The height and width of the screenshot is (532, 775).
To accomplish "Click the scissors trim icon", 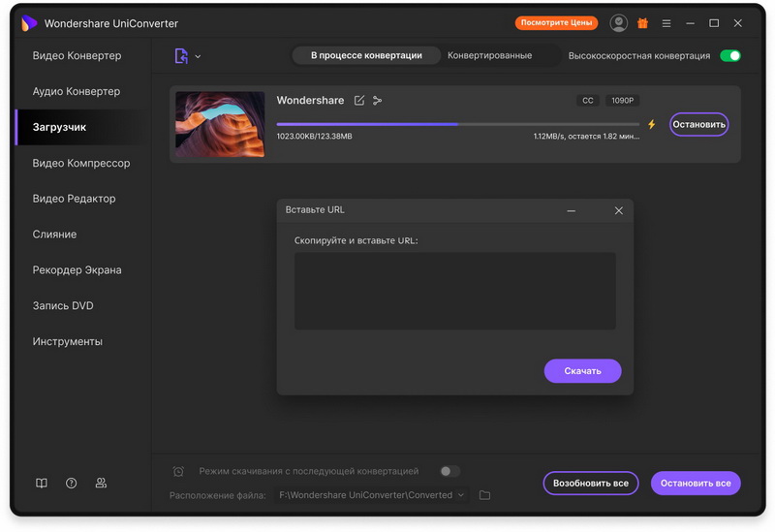I will 378,101.
